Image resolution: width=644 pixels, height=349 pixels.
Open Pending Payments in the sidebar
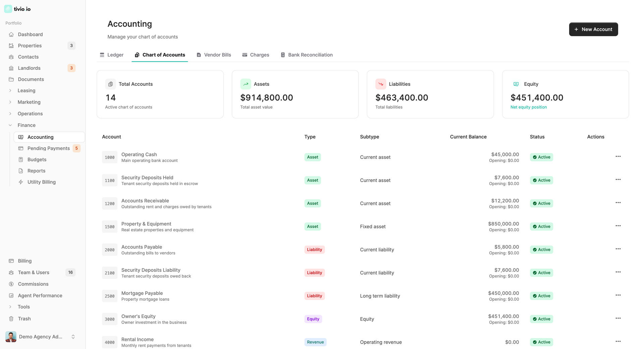tap(48, 148)
